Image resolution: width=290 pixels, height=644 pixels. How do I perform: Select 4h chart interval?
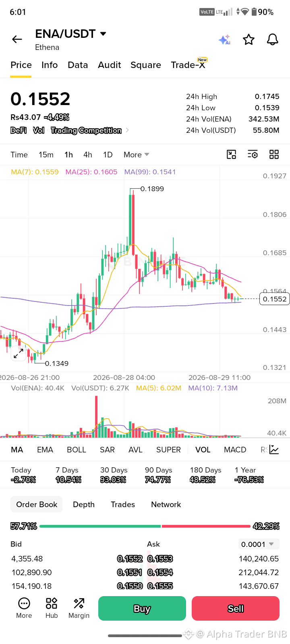[x=88, y=155]
